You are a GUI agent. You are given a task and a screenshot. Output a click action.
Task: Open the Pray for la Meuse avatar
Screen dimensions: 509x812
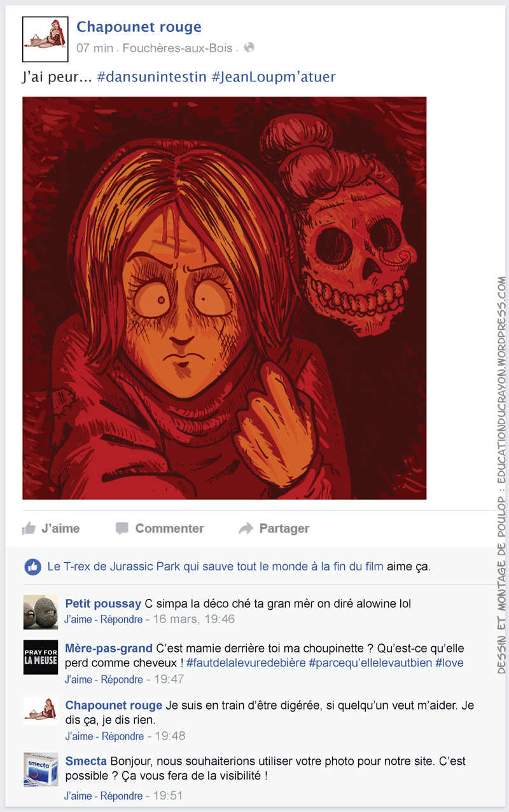[x=41, y=657]
